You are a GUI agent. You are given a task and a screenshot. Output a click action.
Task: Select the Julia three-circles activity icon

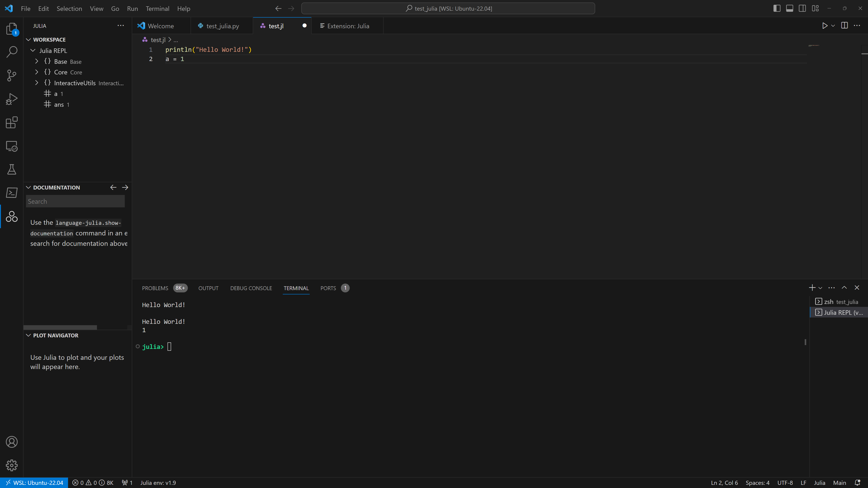(12, 216)
